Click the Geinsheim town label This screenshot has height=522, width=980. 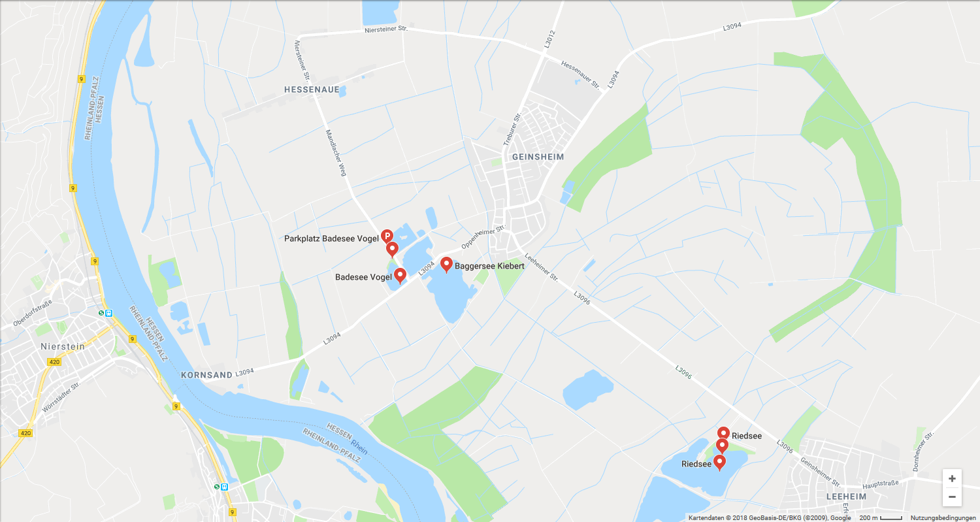tap(538, 157)
